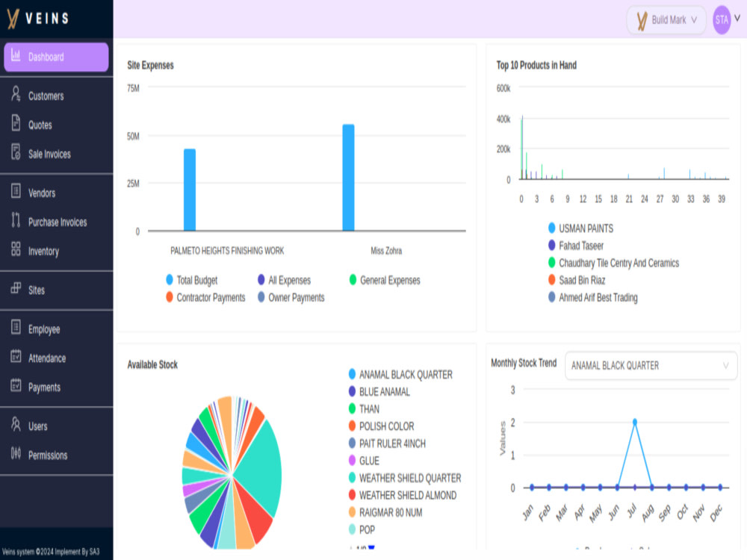Toggle USMAN PAINTS legend series
The height and width of the screenshot is (560, 747).
[x=580, y=228]
